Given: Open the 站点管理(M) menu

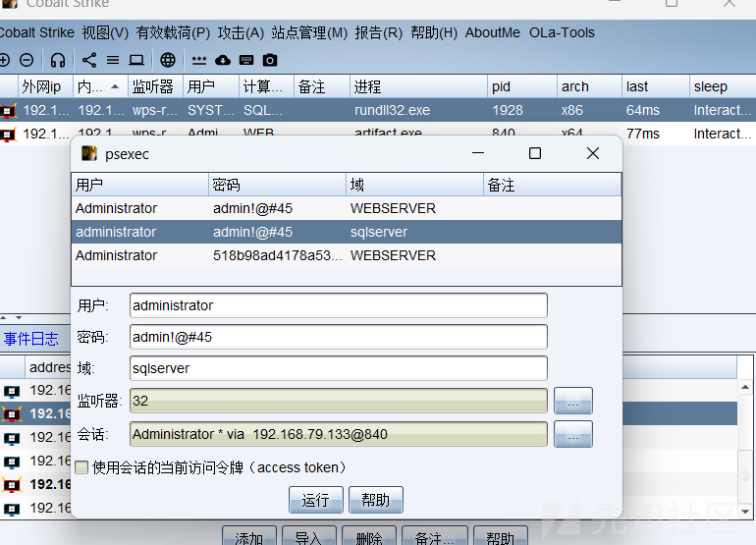Looking at the screenshot, I should tap(309, 32).
